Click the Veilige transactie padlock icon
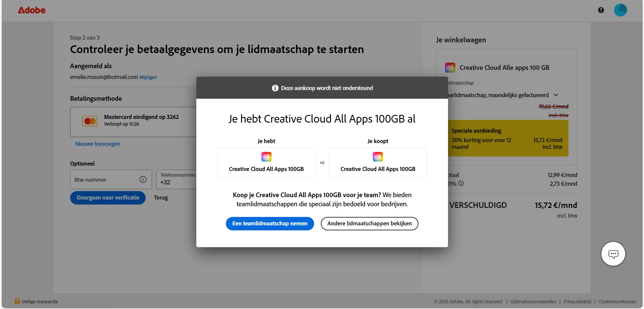The image size is (644, 309). pos(17,301)
